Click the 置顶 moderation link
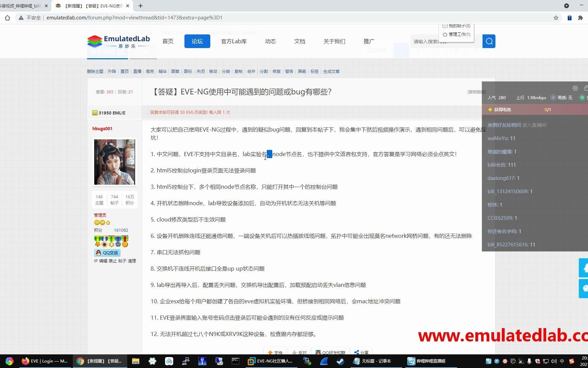Screen dimensions: 588x368 coord(125,72)
